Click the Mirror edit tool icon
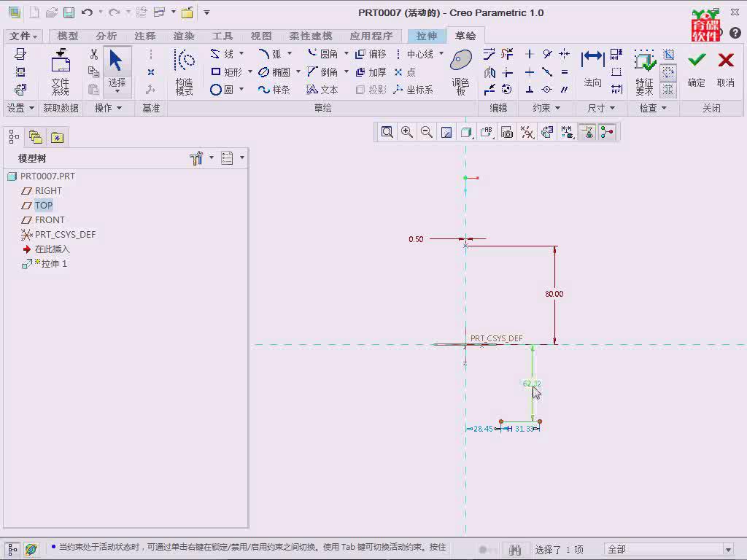 (x=489, y=72)
